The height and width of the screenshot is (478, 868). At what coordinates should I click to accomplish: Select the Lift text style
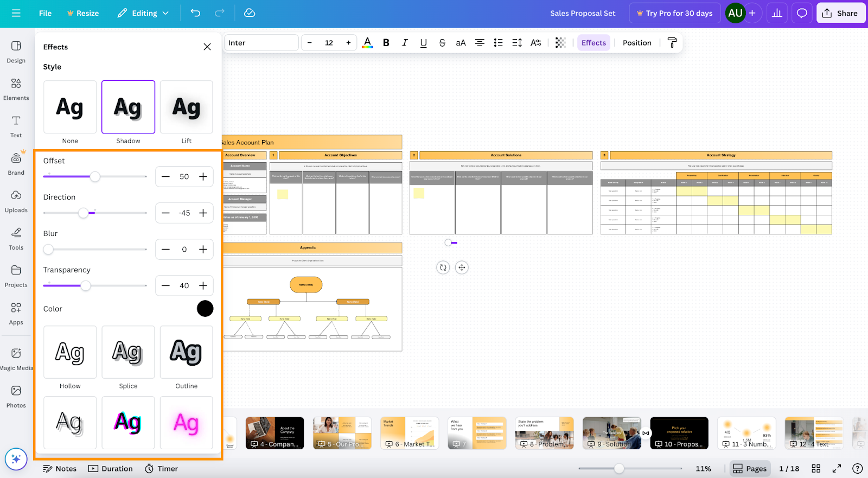[x=186, y=107]
